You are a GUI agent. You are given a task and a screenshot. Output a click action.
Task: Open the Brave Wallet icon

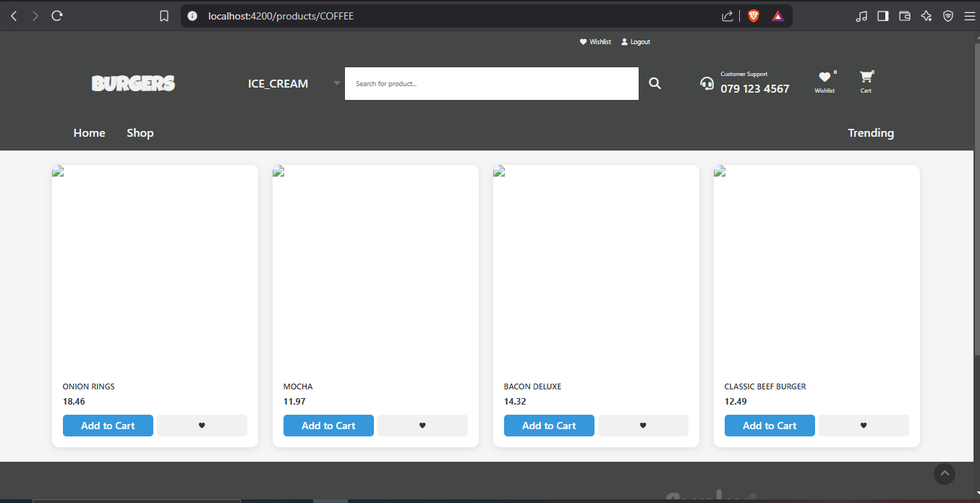904,16
